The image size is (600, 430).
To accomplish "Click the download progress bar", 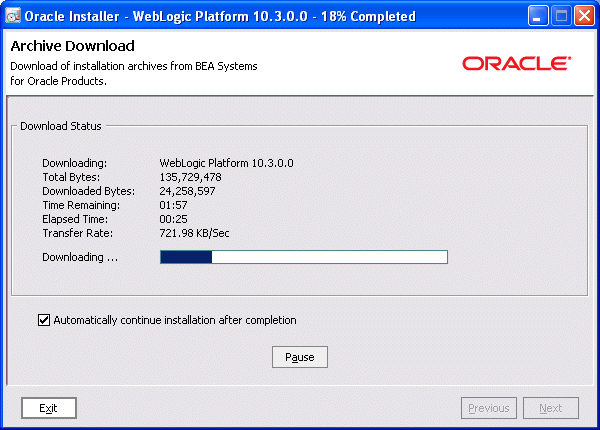I will tap(304, 257).
